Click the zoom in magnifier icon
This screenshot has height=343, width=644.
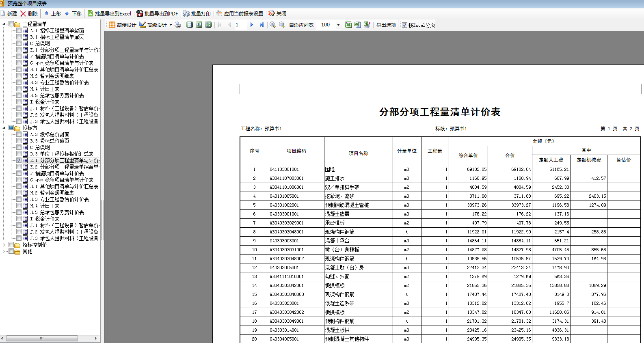pyautogui.click(x=272, y=25)
